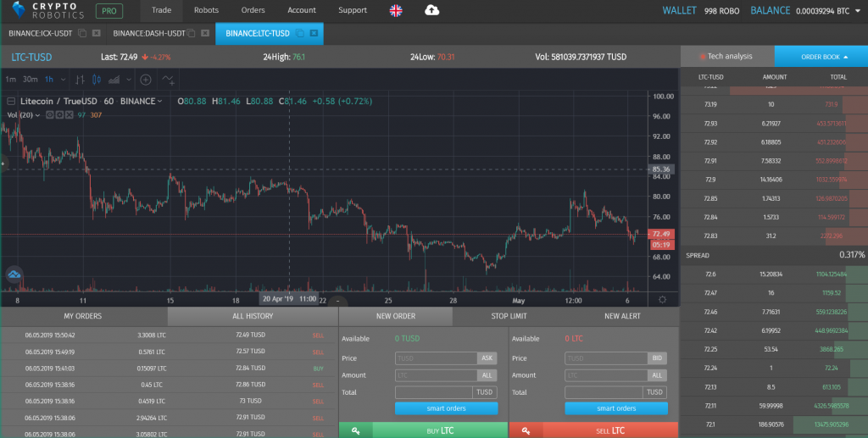868x438 pixels.
Task: Fill buy price with ASK button
Action: click(487, 358)
